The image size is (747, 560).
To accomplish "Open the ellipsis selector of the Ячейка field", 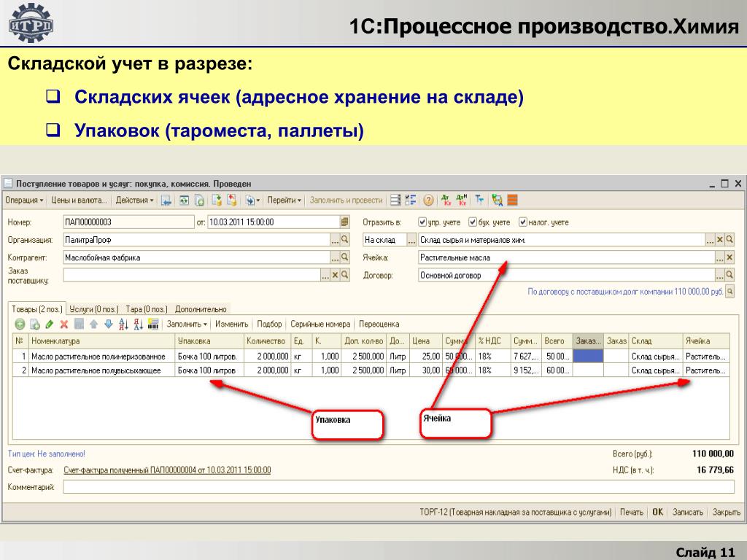I will coord(720,257).
